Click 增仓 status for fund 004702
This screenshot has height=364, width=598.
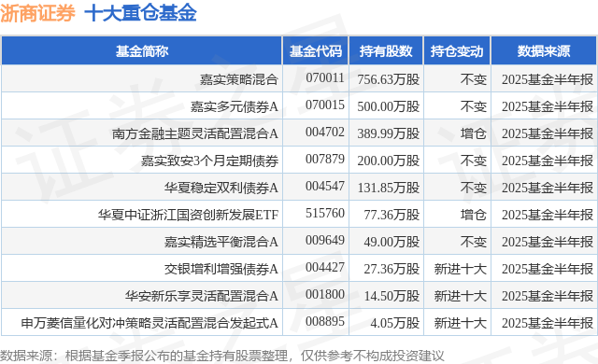point(474,133)
